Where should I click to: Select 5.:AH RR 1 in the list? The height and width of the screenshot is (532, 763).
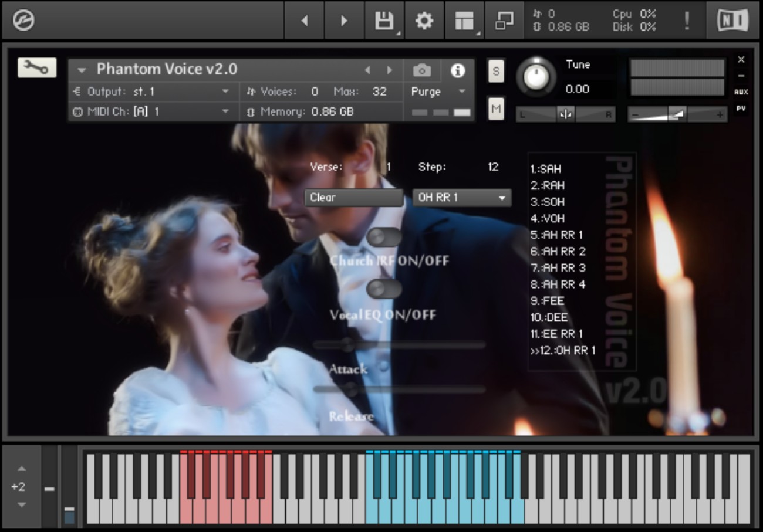pyautogui.click(x=556, y=235)
